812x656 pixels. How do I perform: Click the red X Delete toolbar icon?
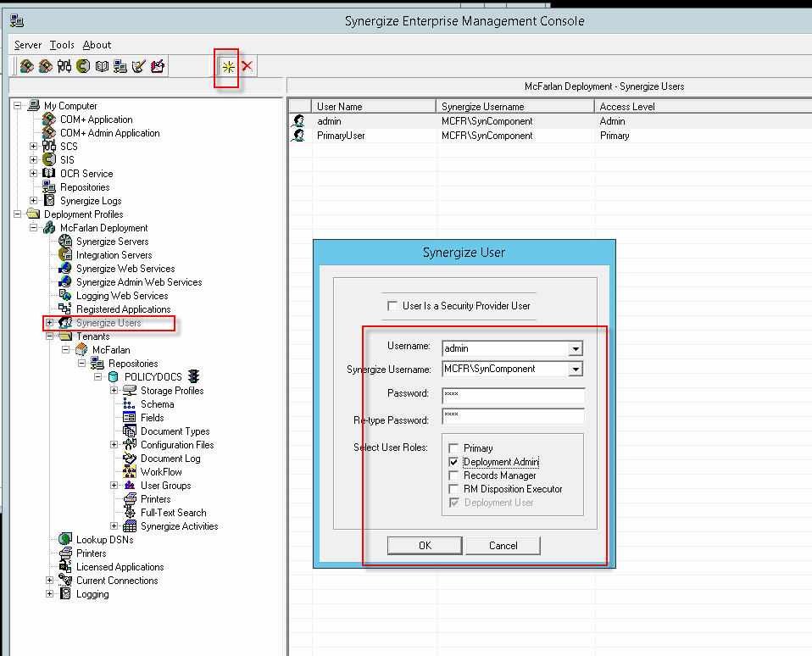pos(247,66)
